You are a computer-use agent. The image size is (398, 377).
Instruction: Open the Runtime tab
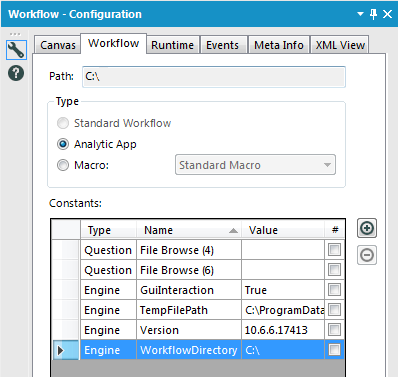(172, 45)
